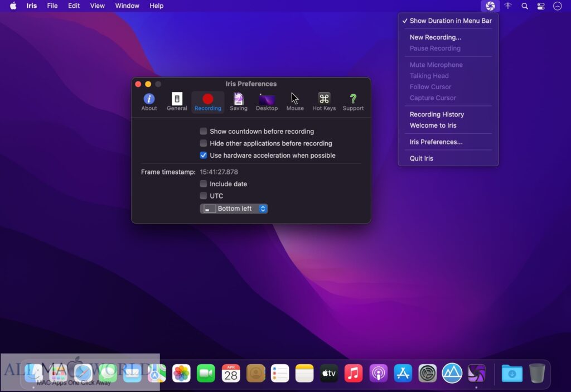Open Photos from the Dock

tap(181, 374)
